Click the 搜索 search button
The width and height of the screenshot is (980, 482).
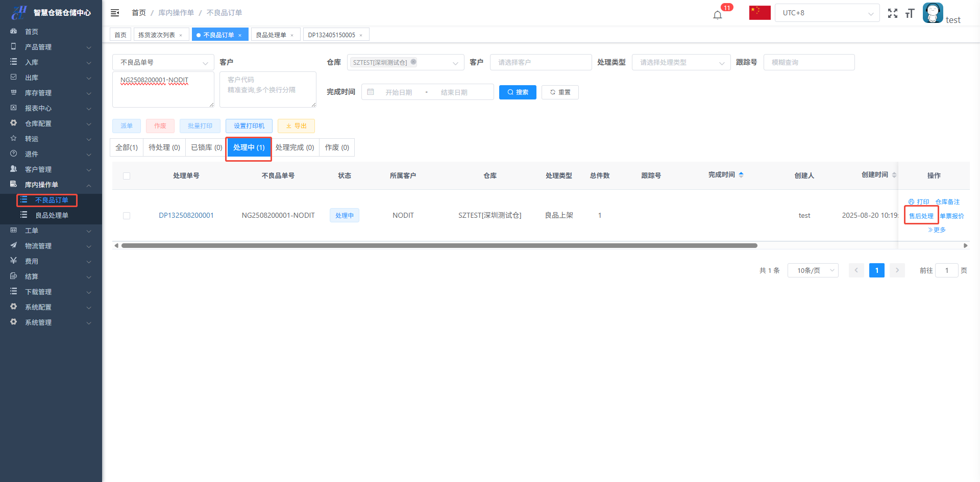coord(518,92)
